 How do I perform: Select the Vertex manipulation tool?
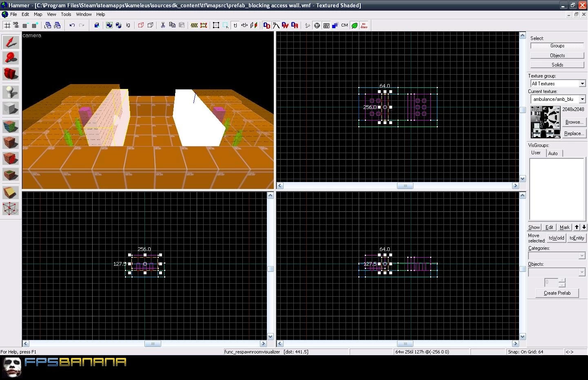point(11,209)
